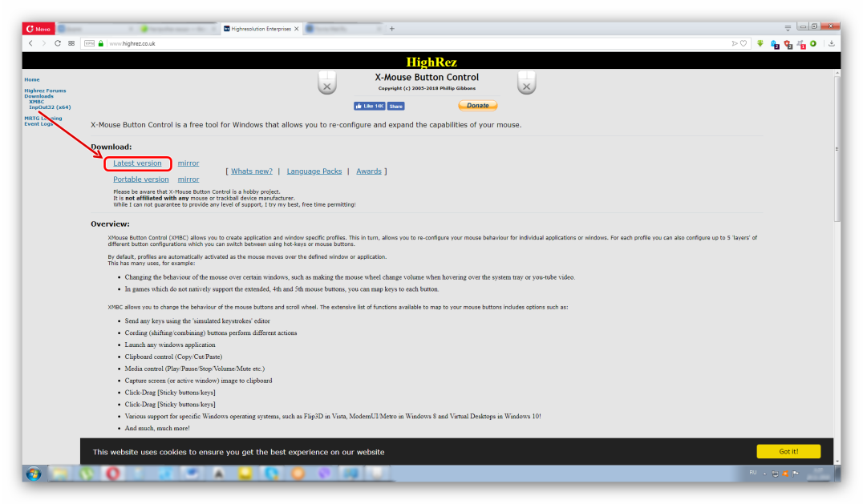Image resolution: width=863 pixels, height=504 pixels.
Task: Toggle the VPN badge in address bar
Action: [x=89, y=43]
